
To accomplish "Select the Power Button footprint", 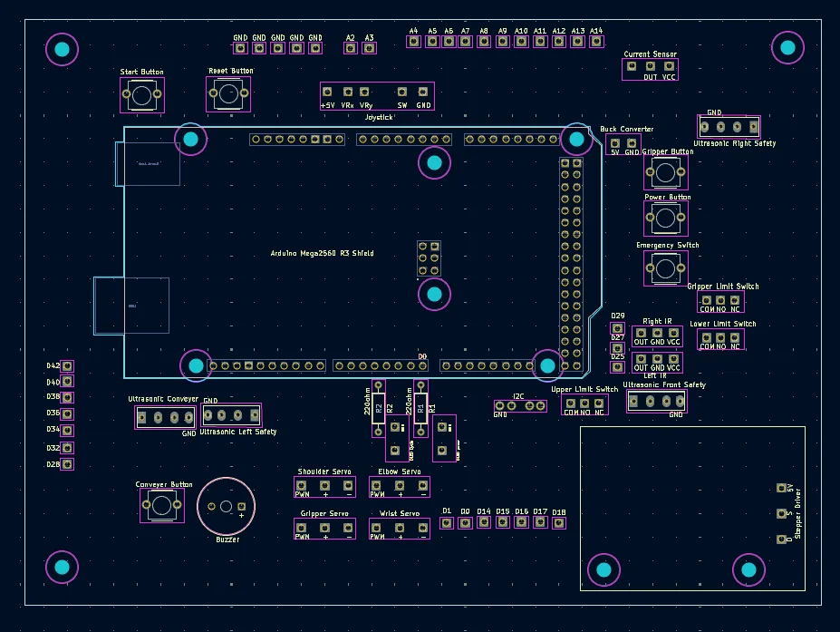I will click(666, 219).
